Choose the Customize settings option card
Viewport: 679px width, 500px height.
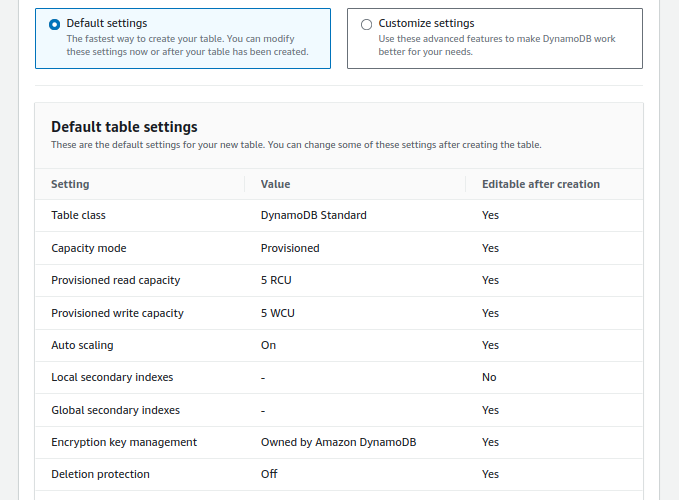(495, 39)
